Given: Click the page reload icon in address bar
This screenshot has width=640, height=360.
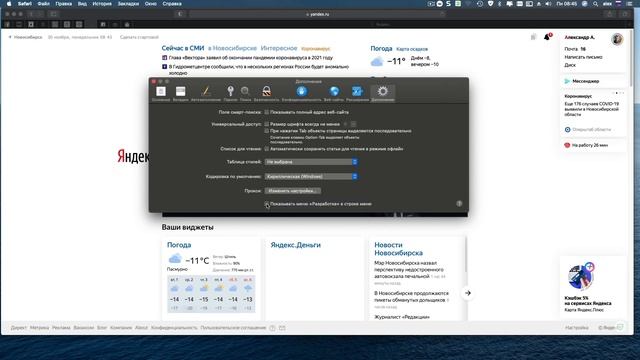Looking at the screenshot, I should click(442, 14).
